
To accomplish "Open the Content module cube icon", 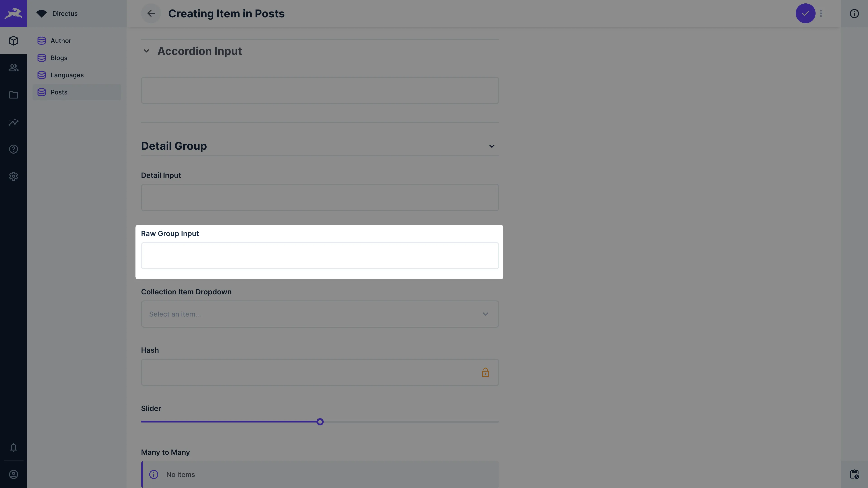I will [x=14, y=41].
